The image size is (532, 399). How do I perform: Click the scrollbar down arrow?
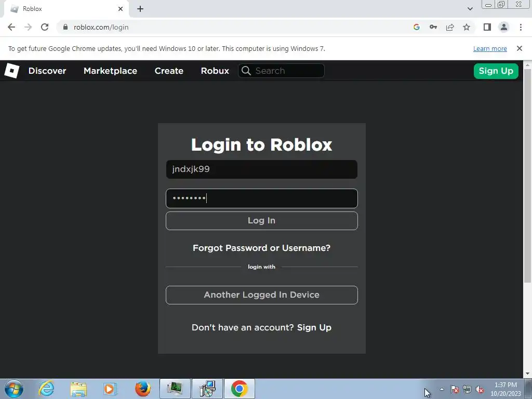(528, 374)
